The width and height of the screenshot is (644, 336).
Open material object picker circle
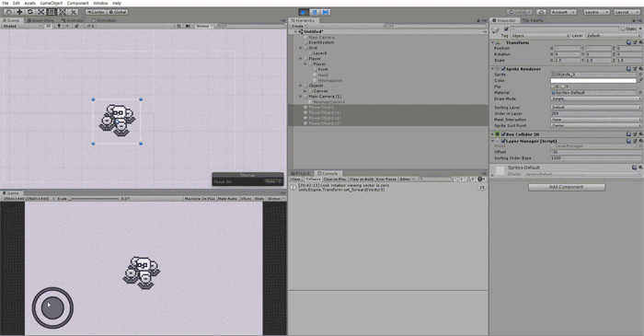tap(640, 92)
